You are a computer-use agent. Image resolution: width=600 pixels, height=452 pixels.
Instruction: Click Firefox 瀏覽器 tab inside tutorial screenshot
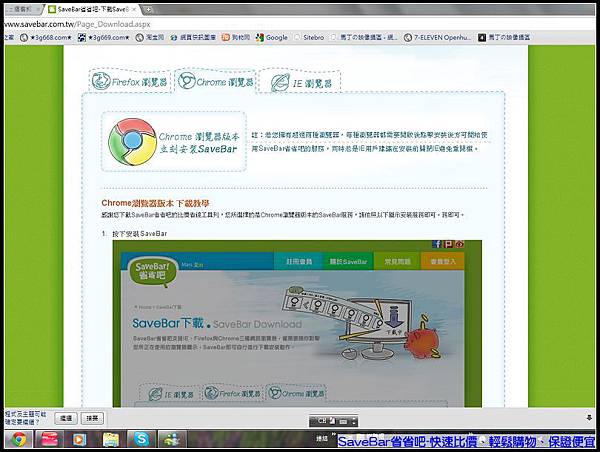[233, 393]
